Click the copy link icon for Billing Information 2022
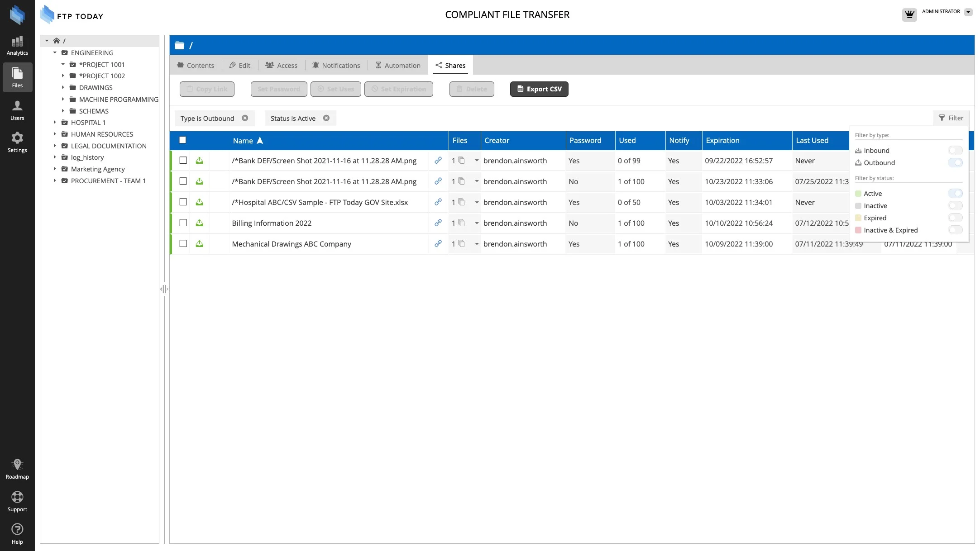Screen dimensions: 980x551 438,223
